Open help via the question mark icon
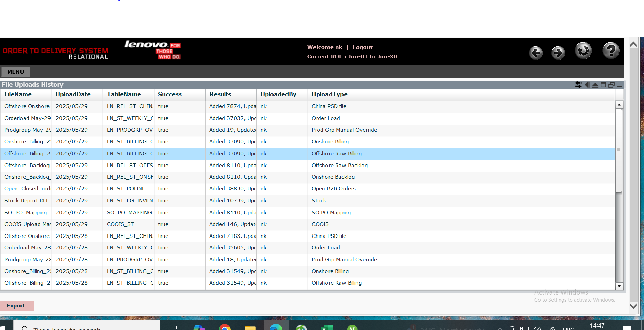Image resolution: width=644 pixels, height=330 pixels. tap(611, 51)
